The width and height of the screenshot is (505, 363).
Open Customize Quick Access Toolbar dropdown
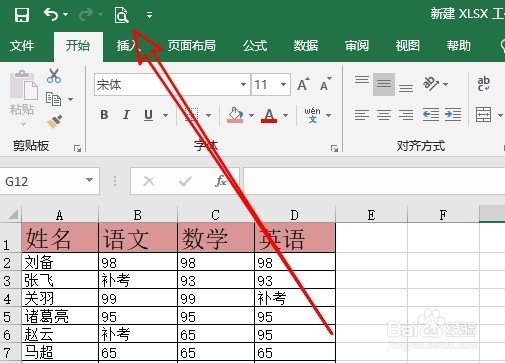point(149,15)
